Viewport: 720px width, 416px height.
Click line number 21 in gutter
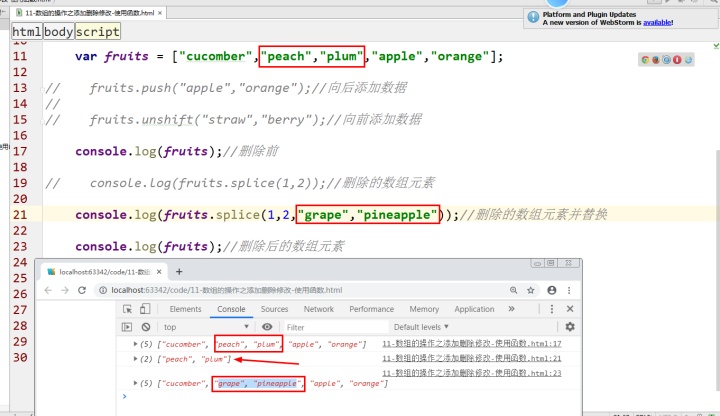[x=20, y=214]
